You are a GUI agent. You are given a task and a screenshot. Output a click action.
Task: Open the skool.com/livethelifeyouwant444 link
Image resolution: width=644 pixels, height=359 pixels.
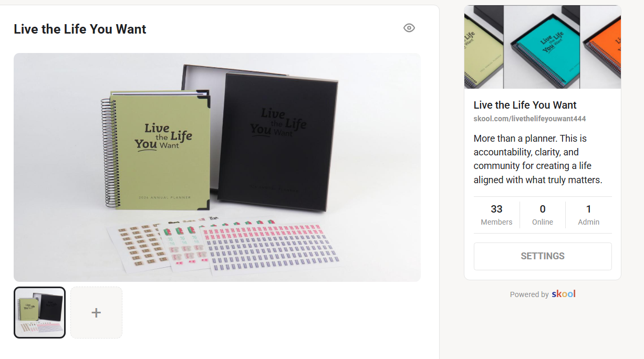529,119
